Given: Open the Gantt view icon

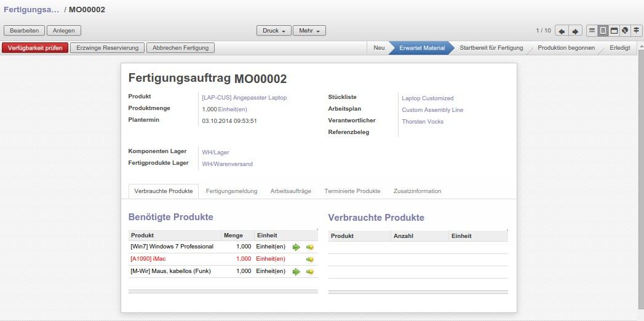Looking at the screenshot, I should 635,31.
